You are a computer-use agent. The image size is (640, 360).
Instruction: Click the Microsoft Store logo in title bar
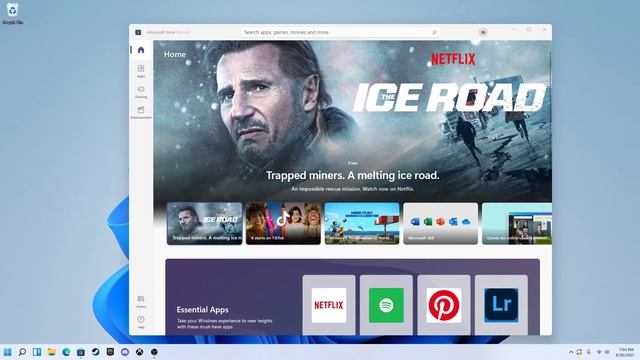pyautogui.click(x=138, y=32)
